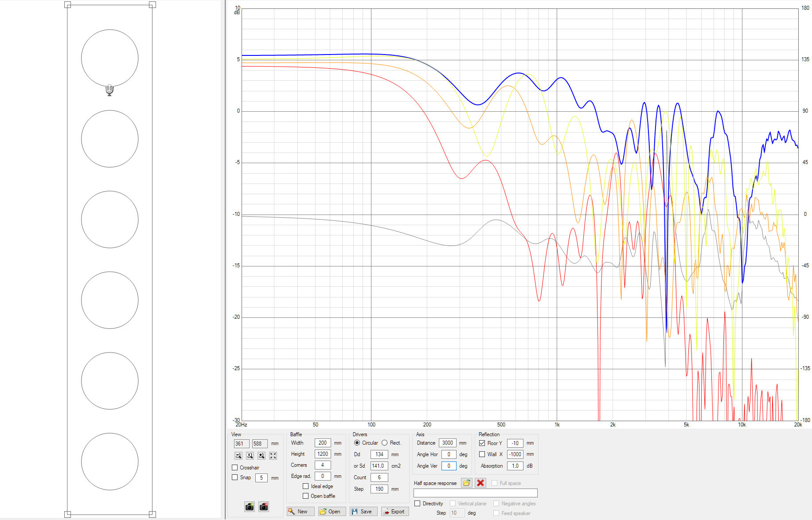This screenshot has width=812, height=520.
Task: Reset view with the 1:1 zoom icon
Action: click(250, 456)
